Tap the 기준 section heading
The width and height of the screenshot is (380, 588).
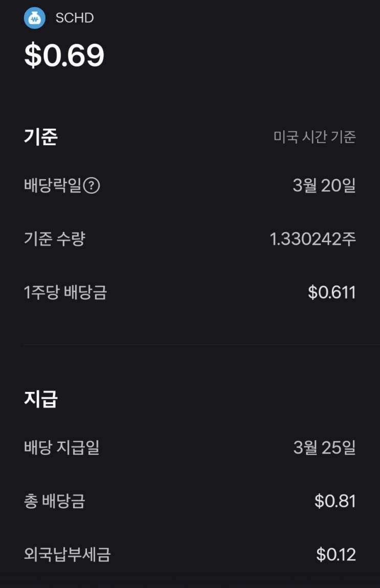[41, 137]
